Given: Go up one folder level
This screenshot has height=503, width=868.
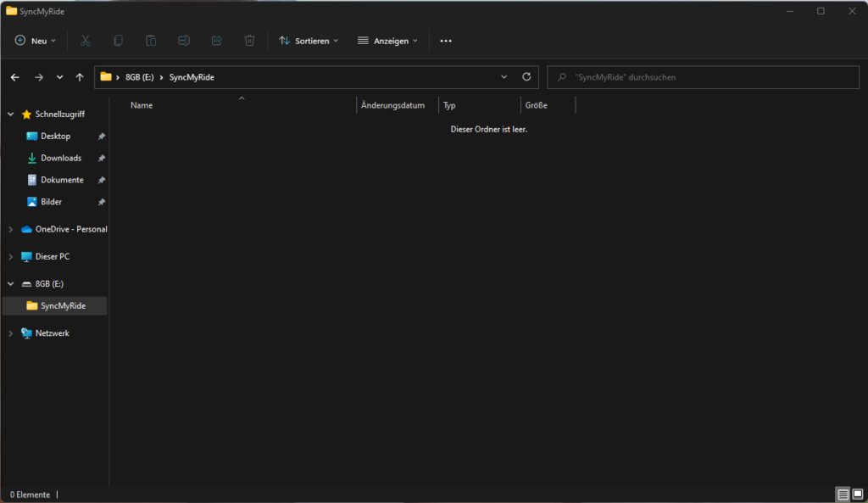Looking at the screenshot, I should click(x=79, y=76).
